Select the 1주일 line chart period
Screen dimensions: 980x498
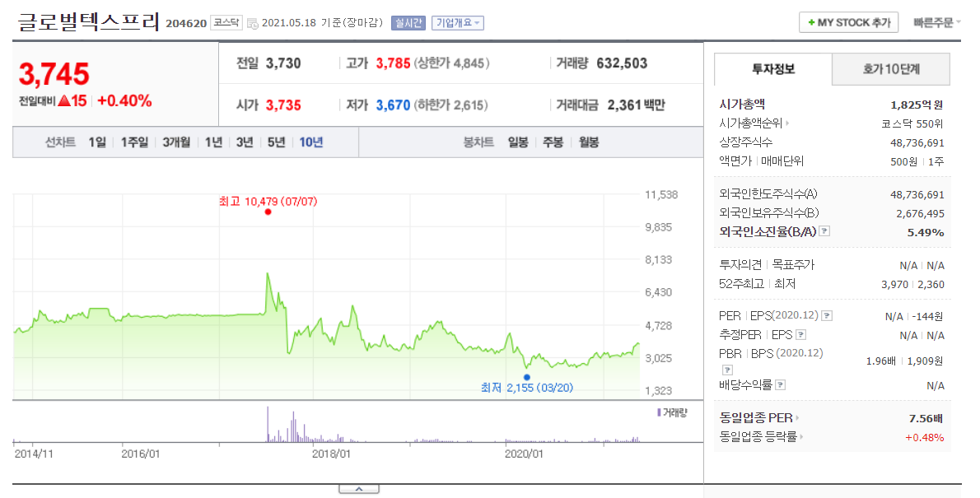click(x=134, y=142)
